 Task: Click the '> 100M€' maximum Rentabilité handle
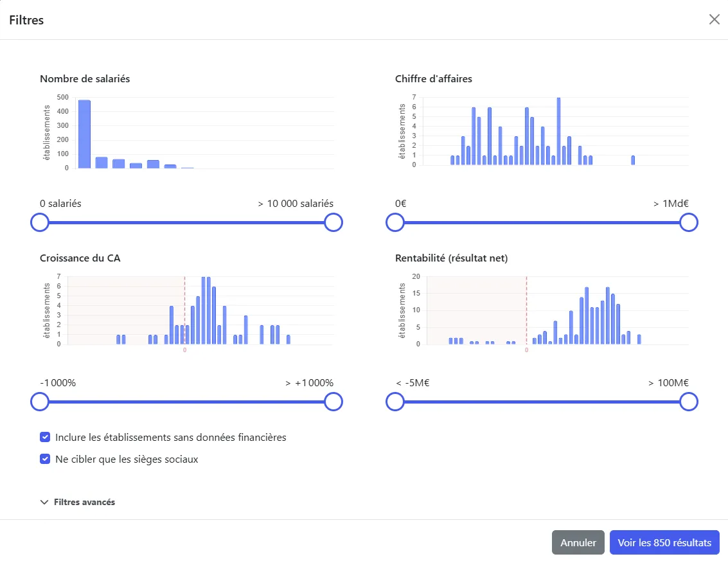(x=688, y=402)
